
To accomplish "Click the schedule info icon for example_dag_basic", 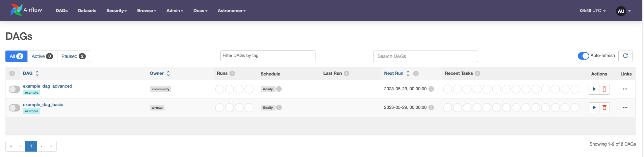I will coord(279,107).
